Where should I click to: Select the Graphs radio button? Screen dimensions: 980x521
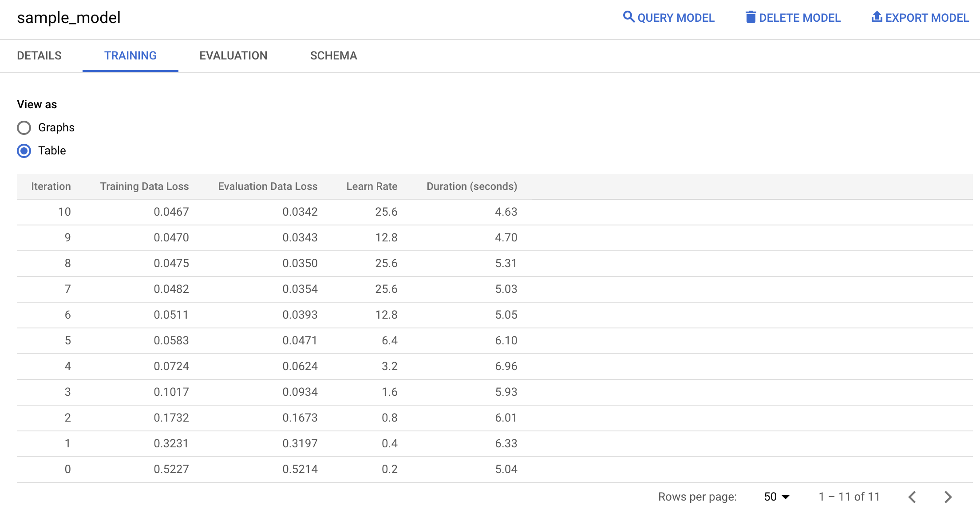click(x=24, y=127)
